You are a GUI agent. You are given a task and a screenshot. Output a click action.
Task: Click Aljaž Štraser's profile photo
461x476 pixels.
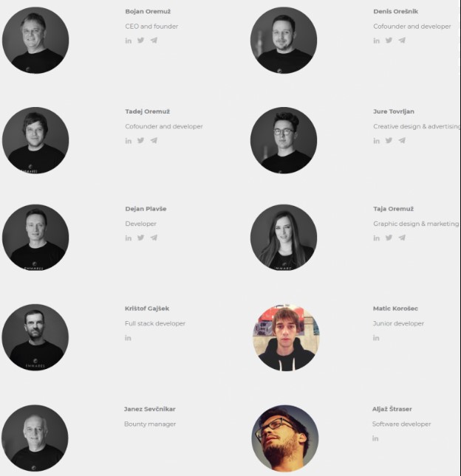[285, 438]
